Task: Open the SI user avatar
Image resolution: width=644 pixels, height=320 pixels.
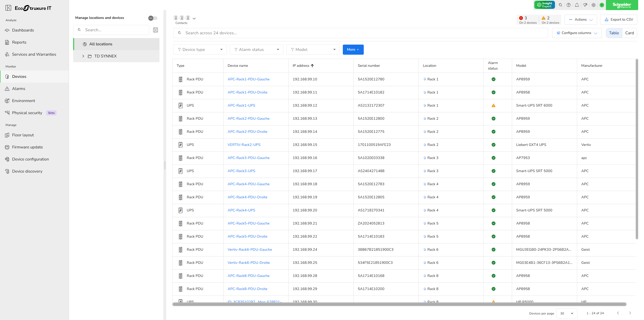Action: 602,5
